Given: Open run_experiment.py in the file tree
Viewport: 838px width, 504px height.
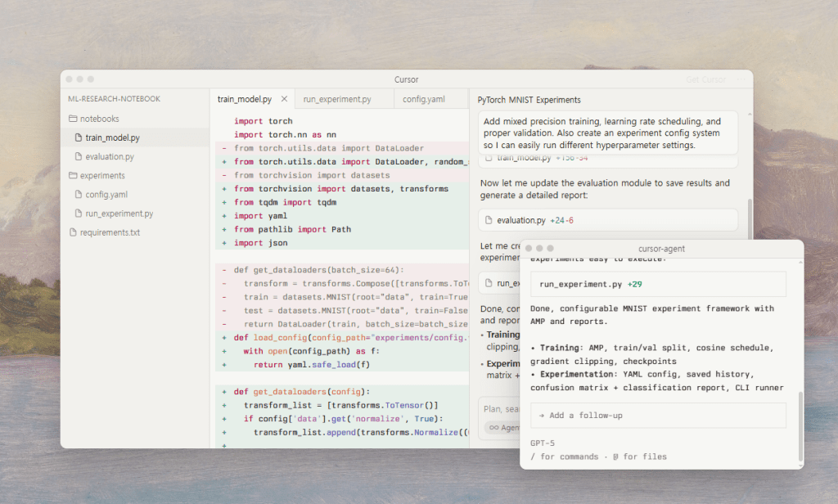Looking at the screenshot, I should pos(119,214).
